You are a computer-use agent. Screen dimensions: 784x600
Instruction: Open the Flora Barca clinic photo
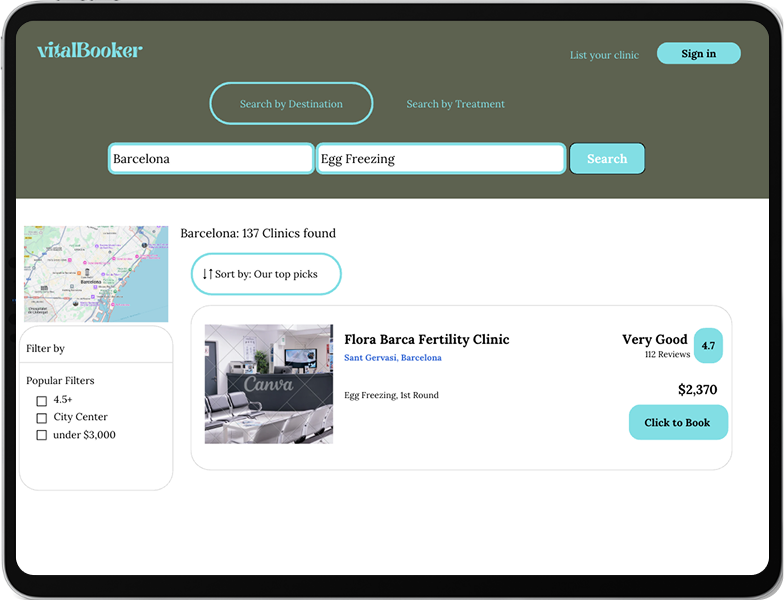point(268,384)
